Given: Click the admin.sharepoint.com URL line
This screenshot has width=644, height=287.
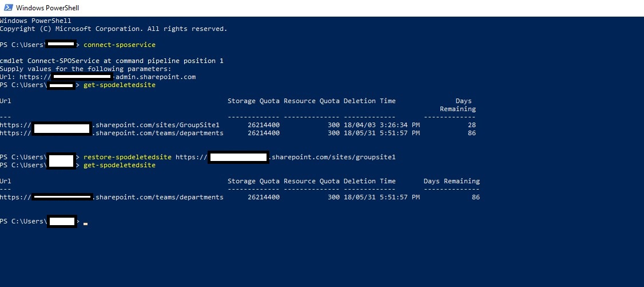Looking at the screenshot, I should point(98,77).
